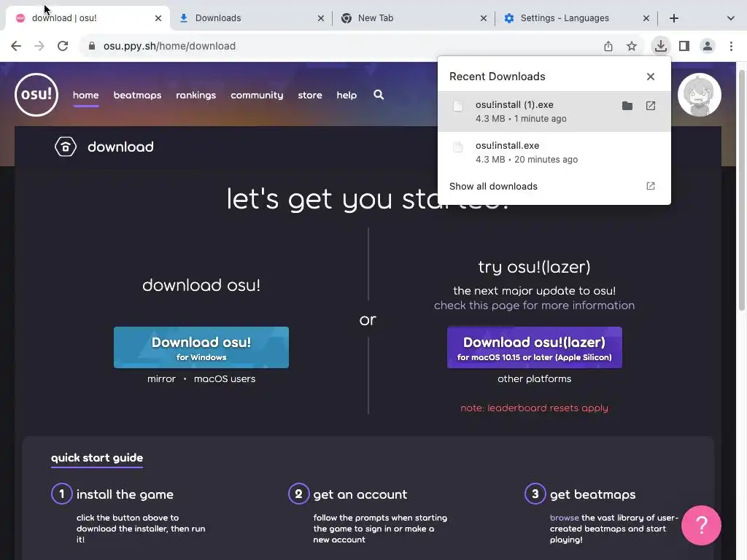Image resolution: width=747 pixels, height=560 pixels.
Task: Click the leaderboard resets apply note
Action: click(x=534, y=408)
